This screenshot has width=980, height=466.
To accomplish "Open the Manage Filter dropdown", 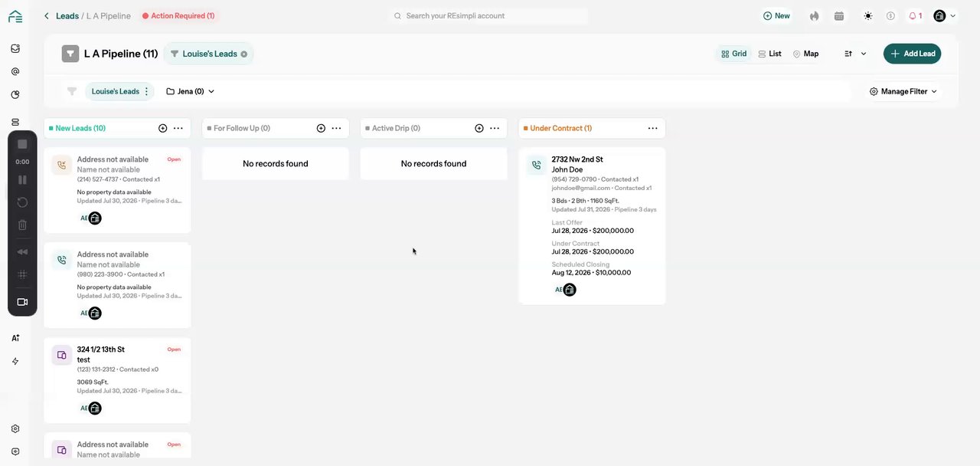I will [x=903, y=91].
